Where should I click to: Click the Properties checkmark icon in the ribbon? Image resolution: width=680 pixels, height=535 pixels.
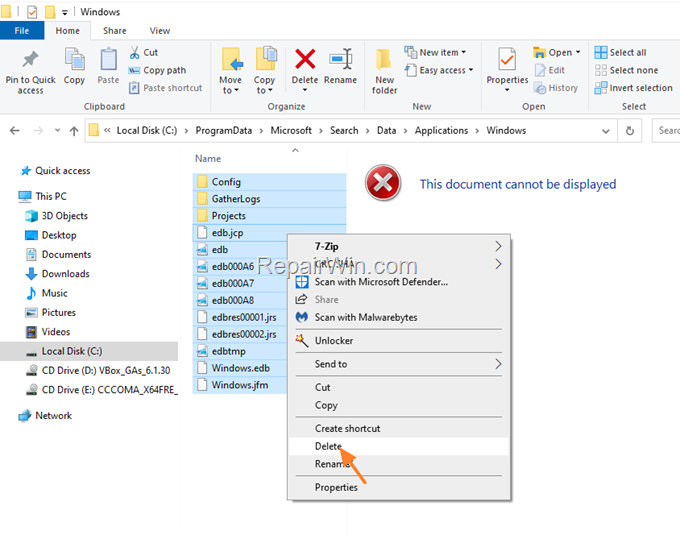(x=507, y=59)
